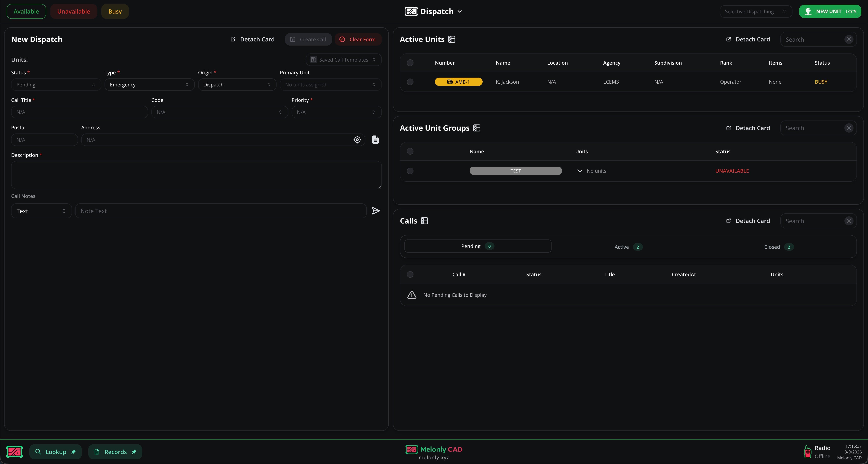
Task: Select all Active Units header checkbox
Action: pos(410,63)
